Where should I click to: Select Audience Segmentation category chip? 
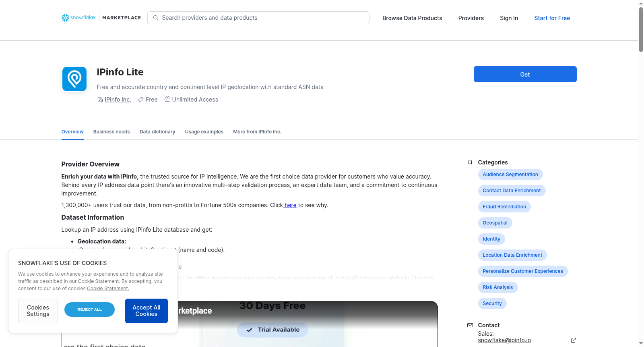(x=510, y=175)
